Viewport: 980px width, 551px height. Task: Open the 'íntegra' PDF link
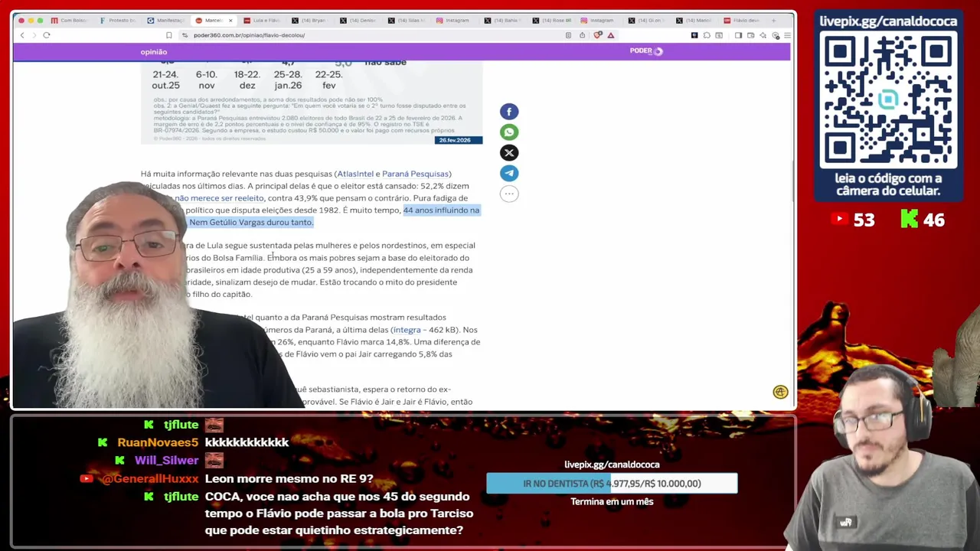coord(407,330)
